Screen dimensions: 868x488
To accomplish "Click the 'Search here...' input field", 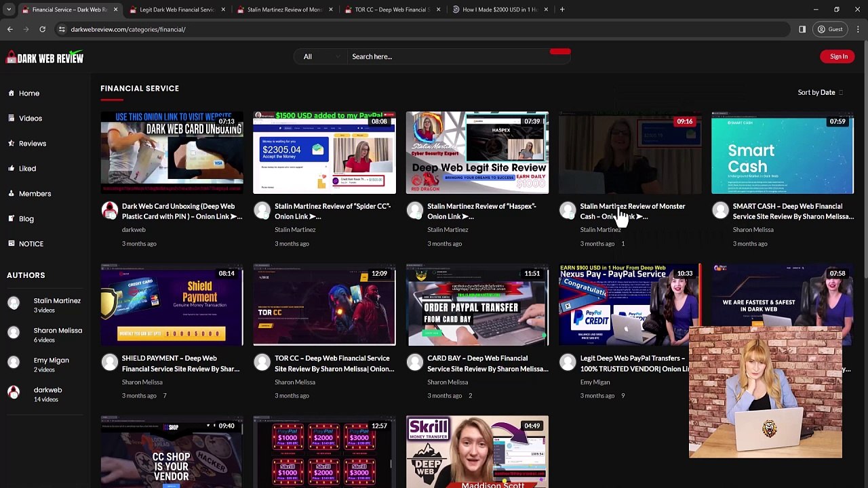I will click(x=448, y=56).
